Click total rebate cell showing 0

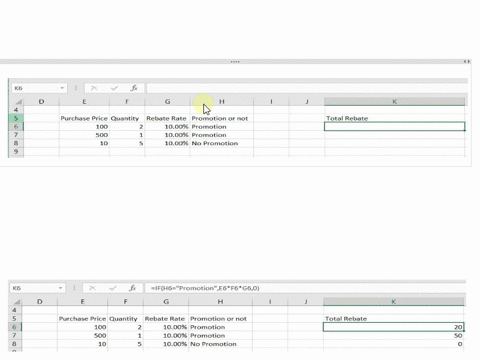point(393,344)
